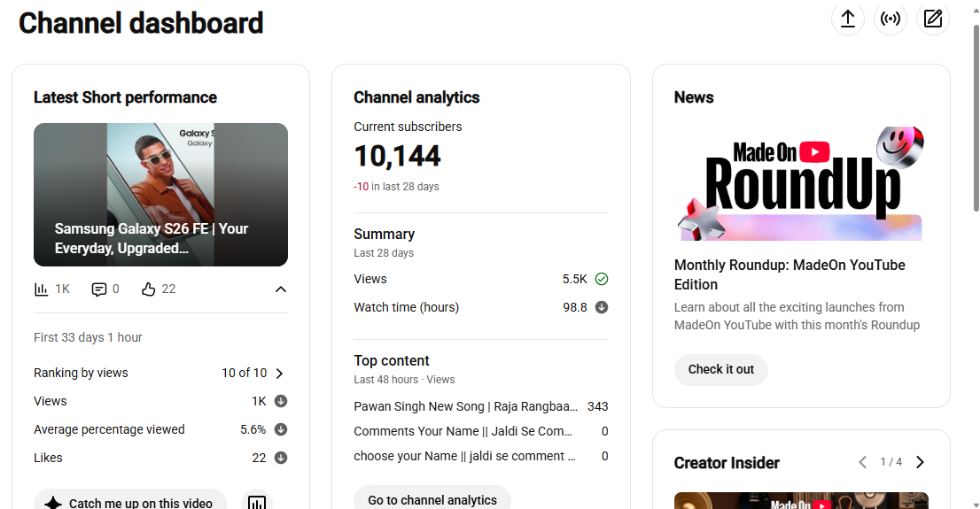
Task: Click the Check it out button
Action: coord(720,370)
